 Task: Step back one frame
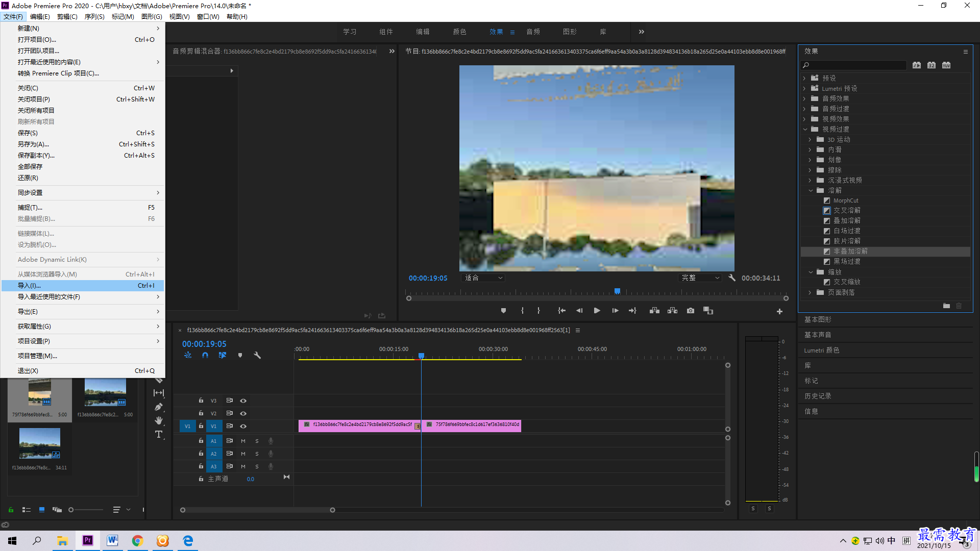pos(579,311)
